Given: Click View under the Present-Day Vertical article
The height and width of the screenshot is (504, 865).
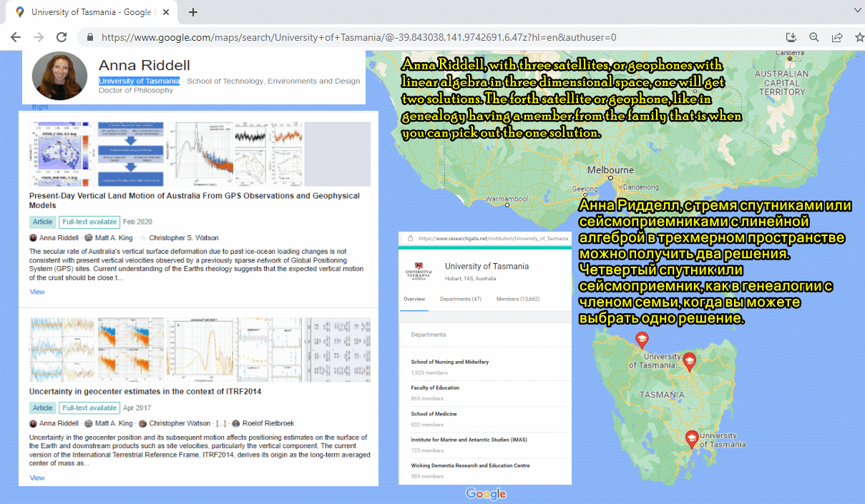Looking at the screenshot, I should click(x=37, y=292).
